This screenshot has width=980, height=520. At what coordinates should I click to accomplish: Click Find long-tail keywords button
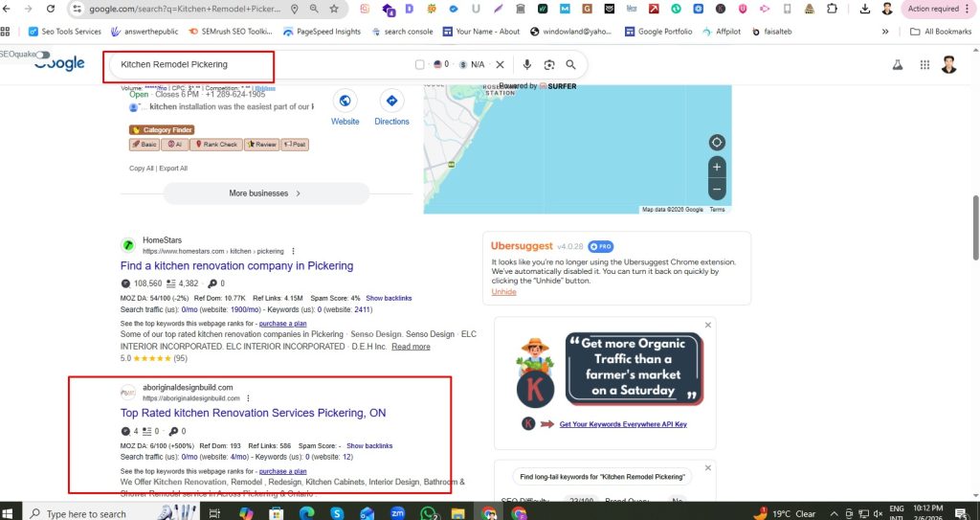pyautogui.click(x=602, y=477)
